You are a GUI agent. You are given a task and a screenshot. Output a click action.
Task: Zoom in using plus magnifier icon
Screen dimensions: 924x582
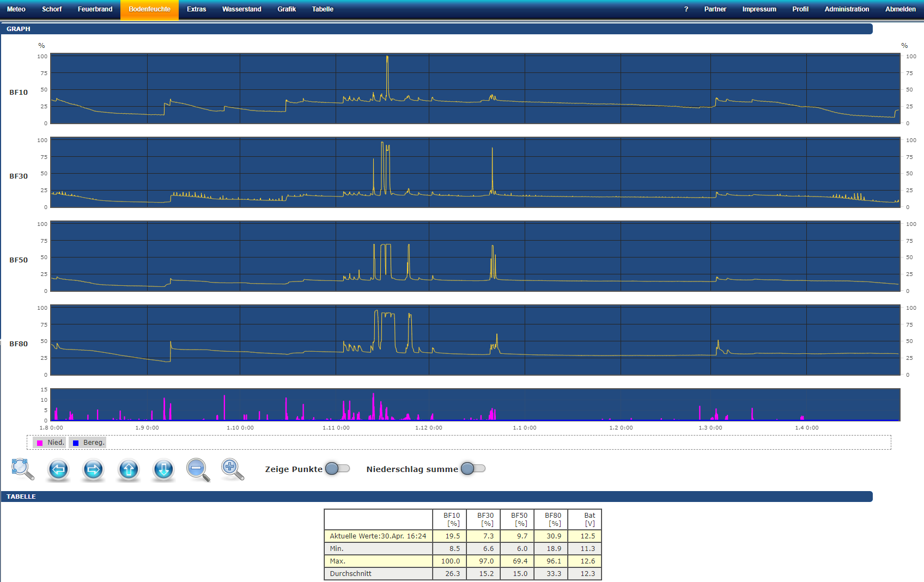pos(232,469)
